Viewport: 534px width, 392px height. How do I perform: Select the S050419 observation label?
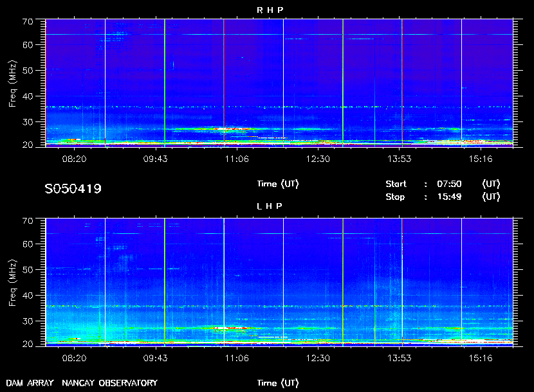click(x=73, y=189)
